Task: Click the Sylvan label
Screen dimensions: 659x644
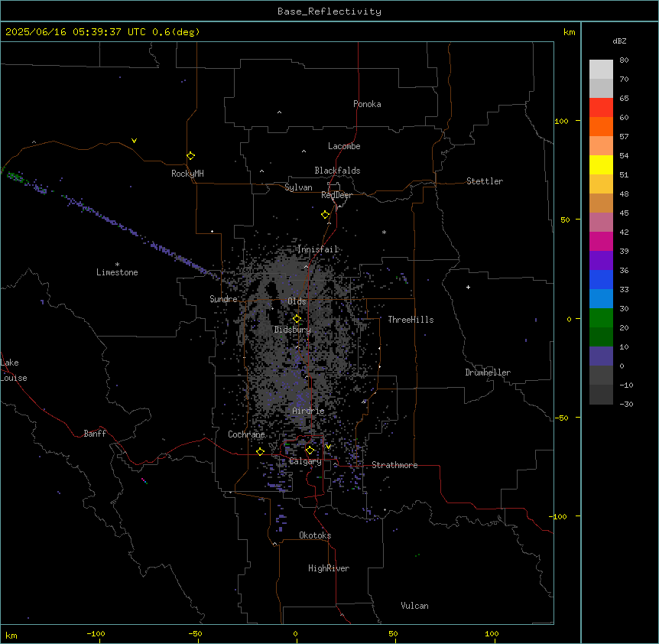Action: [298, 187]
